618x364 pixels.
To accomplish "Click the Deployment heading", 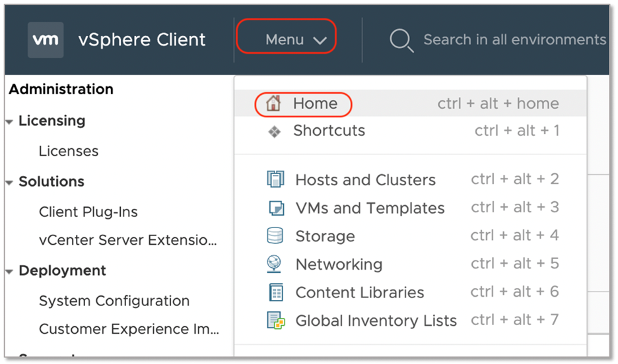I will coord(62,271).
